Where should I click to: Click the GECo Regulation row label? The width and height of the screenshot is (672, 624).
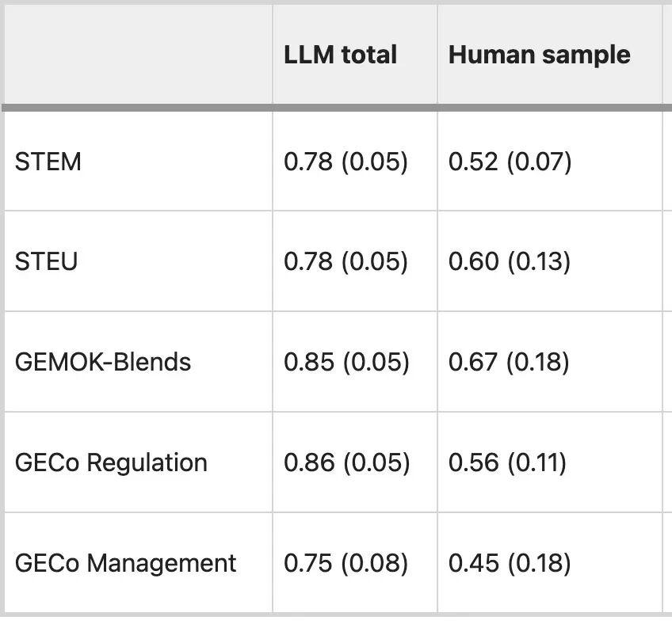tap(111, 462)
